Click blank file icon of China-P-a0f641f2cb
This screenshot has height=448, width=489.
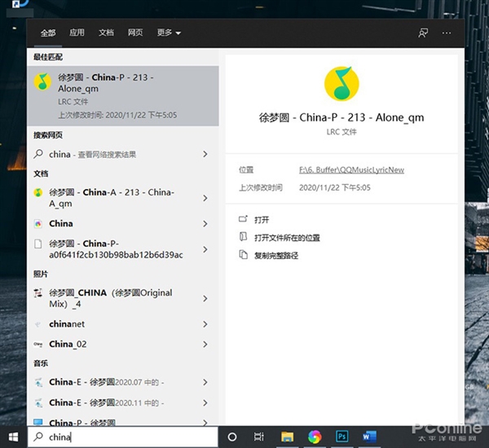[x=38, y=244]
